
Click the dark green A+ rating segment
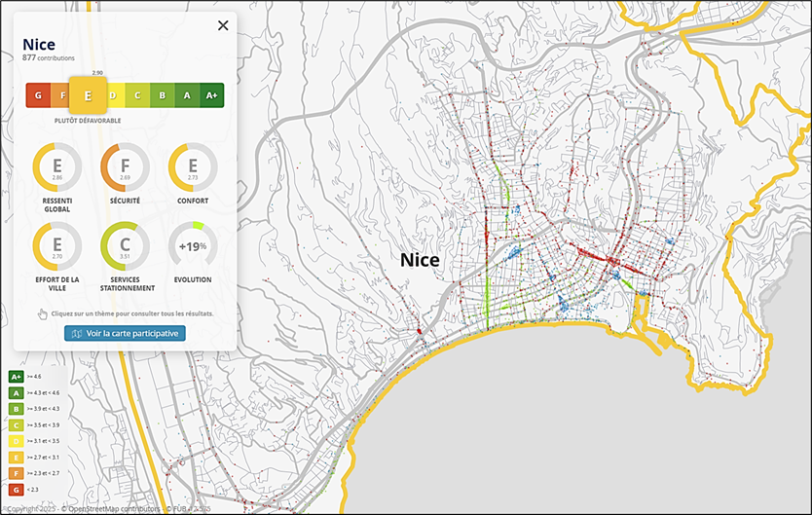pyautogui.click(x=211, y=95)
